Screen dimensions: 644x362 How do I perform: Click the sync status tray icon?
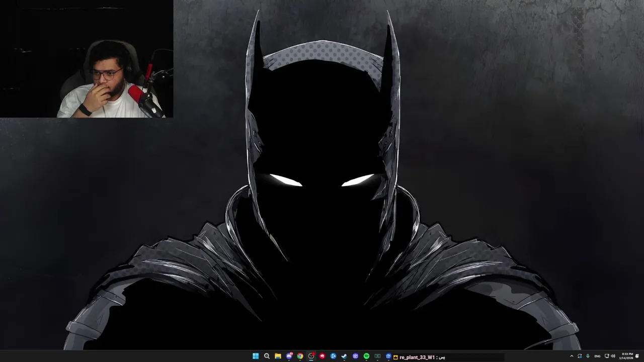point(580,356)
